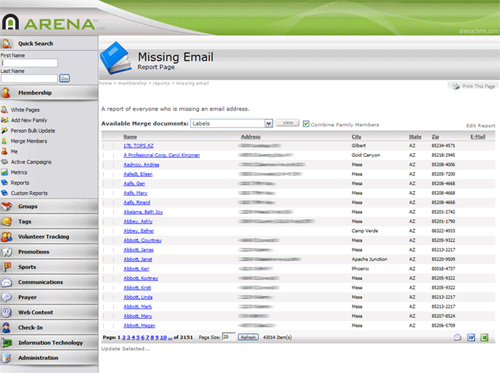Click the Check-In person icon
Image resolution: width=500 pixels, height=373 pixels.
6,327
